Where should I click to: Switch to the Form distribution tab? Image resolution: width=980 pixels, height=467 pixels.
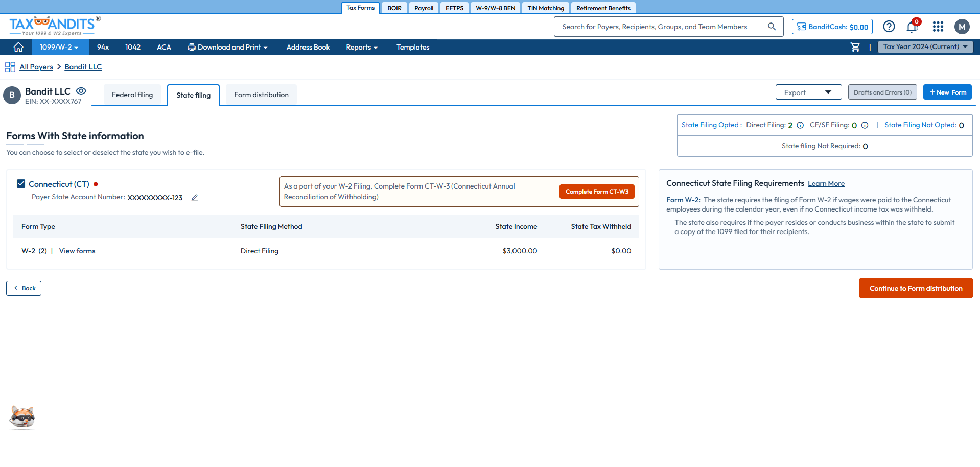261,95
